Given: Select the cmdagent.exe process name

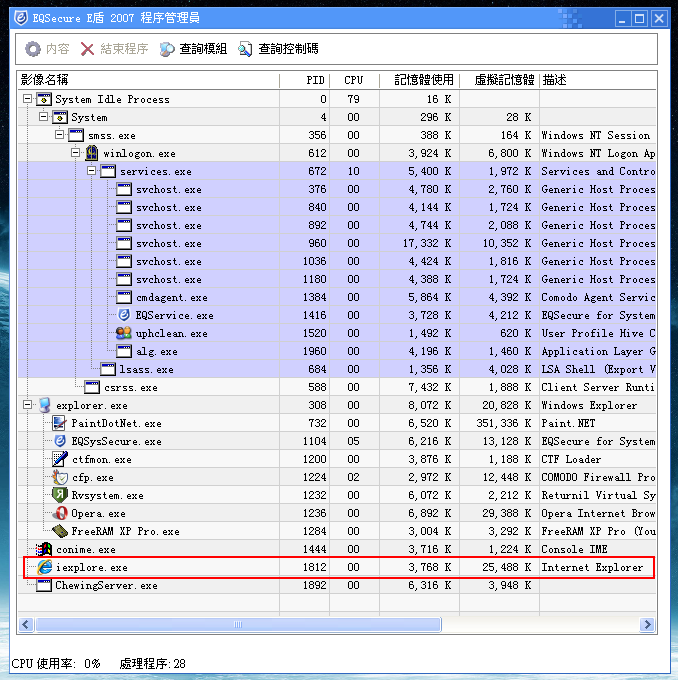Looking at the screenshot, I should coord(172,298).
